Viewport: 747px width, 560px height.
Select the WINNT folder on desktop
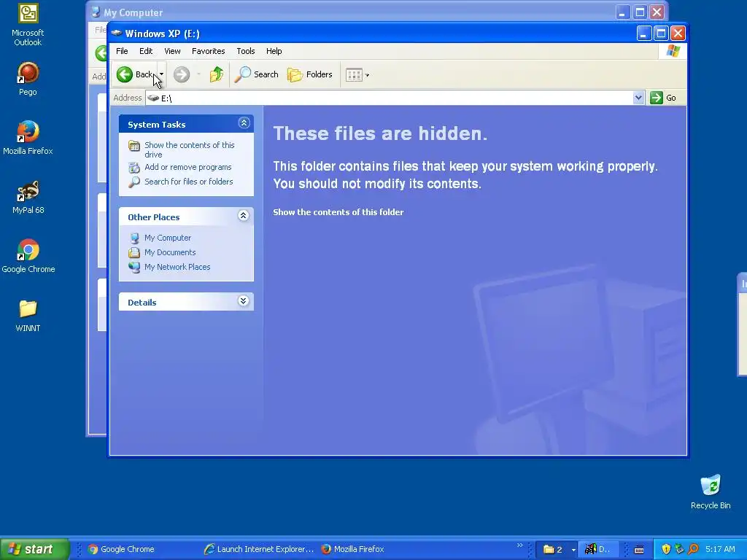tap(28, 315)
